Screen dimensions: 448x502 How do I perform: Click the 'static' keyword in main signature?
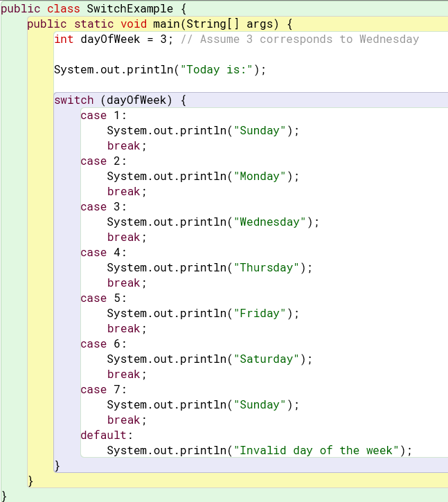(x=94, y=24)
